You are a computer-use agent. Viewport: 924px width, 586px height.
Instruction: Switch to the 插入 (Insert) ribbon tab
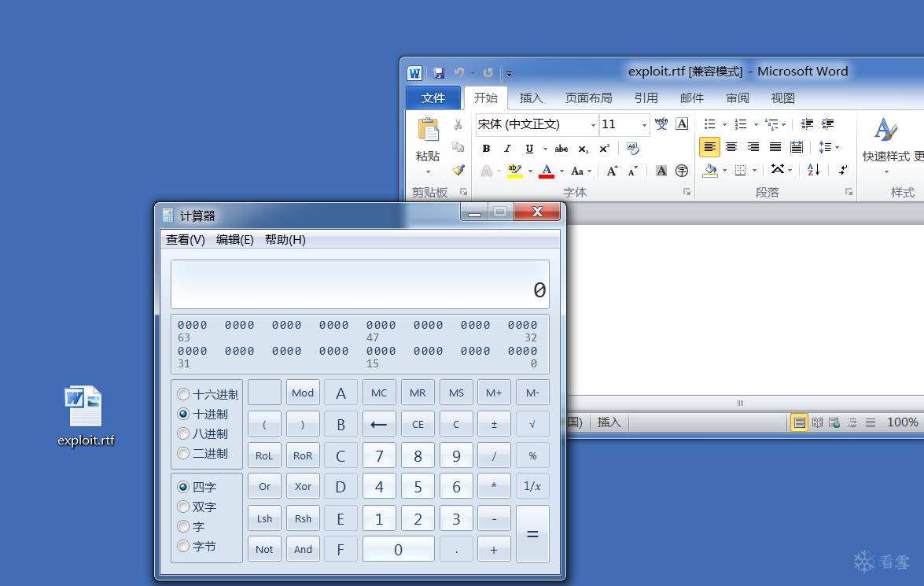[531, 98]
